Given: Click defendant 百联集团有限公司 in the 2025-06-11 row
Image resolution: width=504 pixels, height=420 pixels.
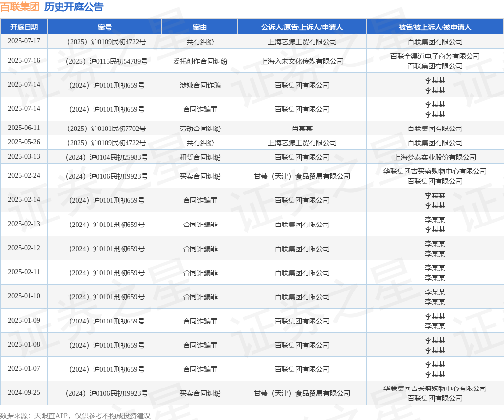Looking at the screenshot, I should pyautogui.click(x=435, y=129).
